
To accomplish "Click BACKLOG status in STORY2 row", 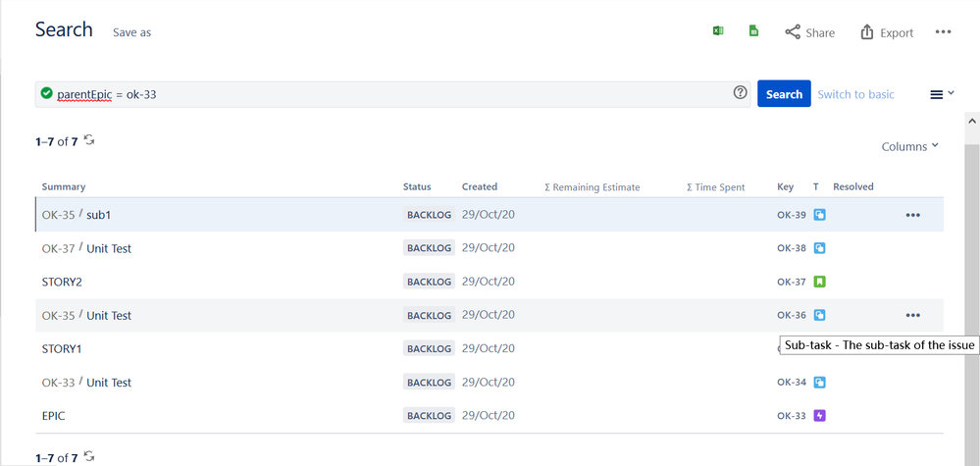I will [x=430, y=282].
